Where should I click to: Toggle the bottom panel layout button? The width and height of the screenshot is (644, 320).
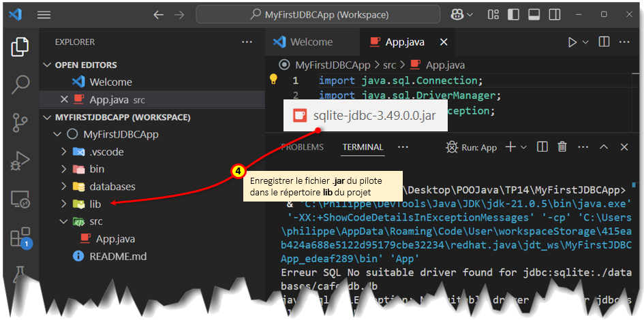coord(534,15)
